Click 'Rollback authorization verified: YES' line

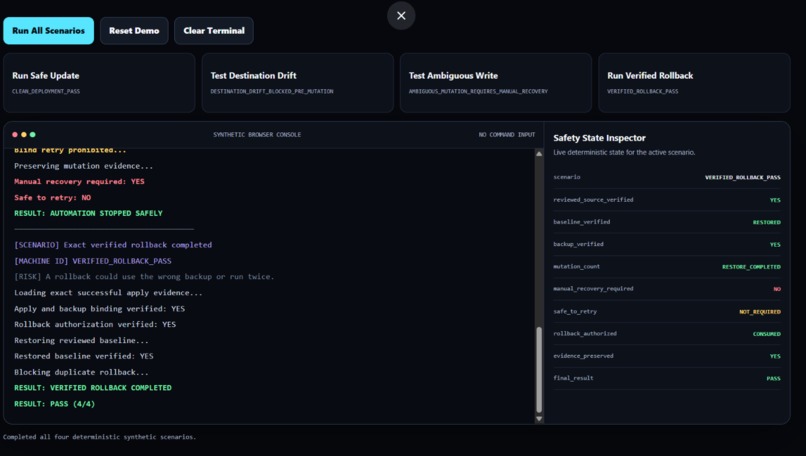(95, 324)
